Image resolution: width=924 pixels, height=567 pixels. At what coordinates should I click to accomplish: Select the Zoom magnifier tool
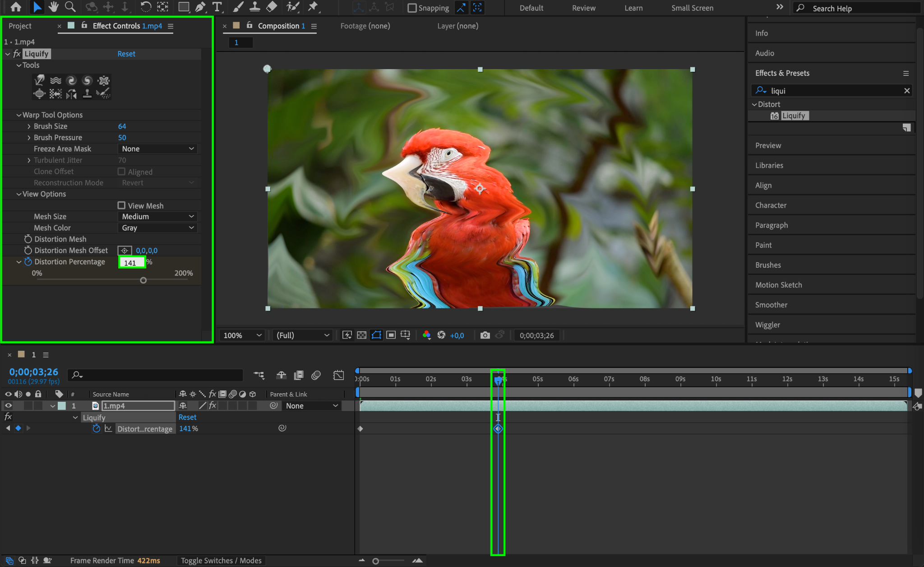point(70,7)
